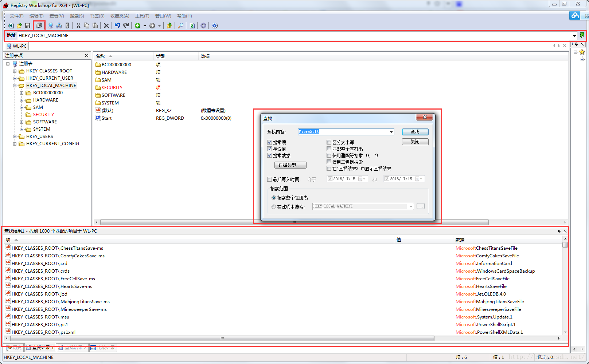589x364 pixels.
Task: Click the blue help question icon
Action: 215,25
